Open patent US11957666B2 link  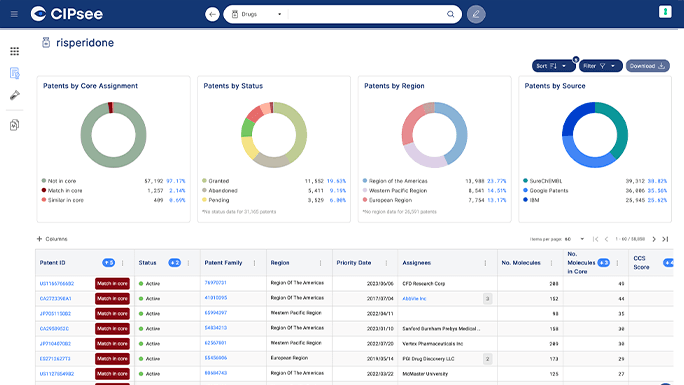pos(57,283)
